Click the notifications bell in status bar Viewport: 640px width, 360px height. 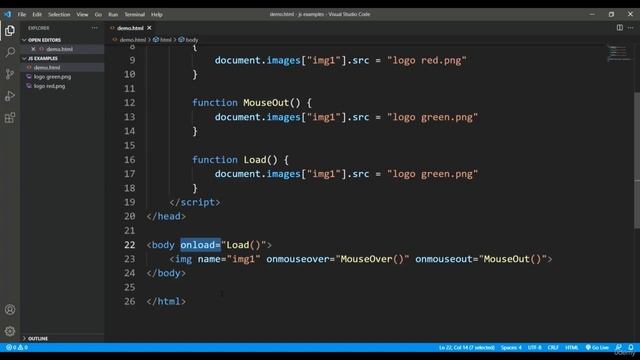tap(631, 347)
